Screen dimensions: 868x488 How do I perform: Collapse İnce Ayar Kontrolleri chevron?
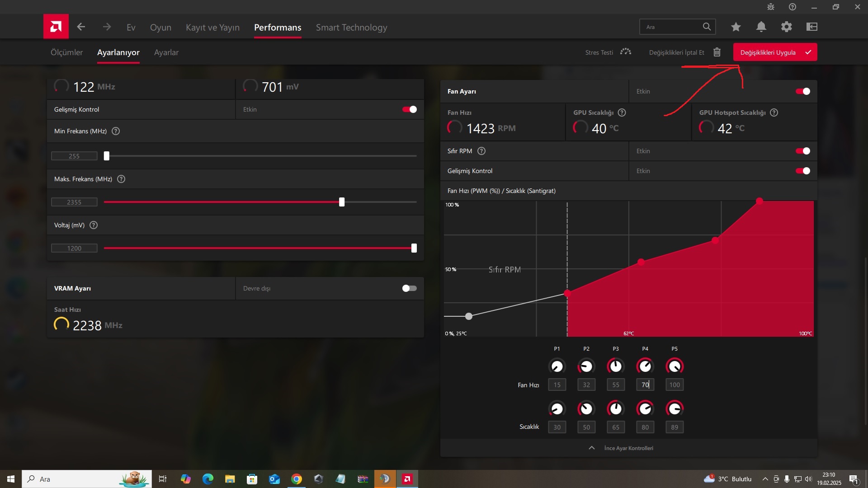pos(591,448)
